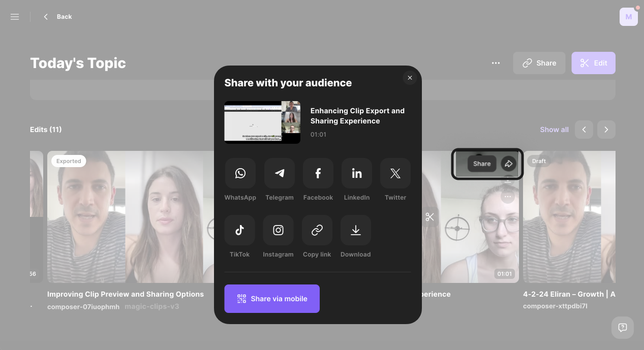Close the Share with your audience dialog
Viewport: 644px width, 350px height.
tap(410, 78)
